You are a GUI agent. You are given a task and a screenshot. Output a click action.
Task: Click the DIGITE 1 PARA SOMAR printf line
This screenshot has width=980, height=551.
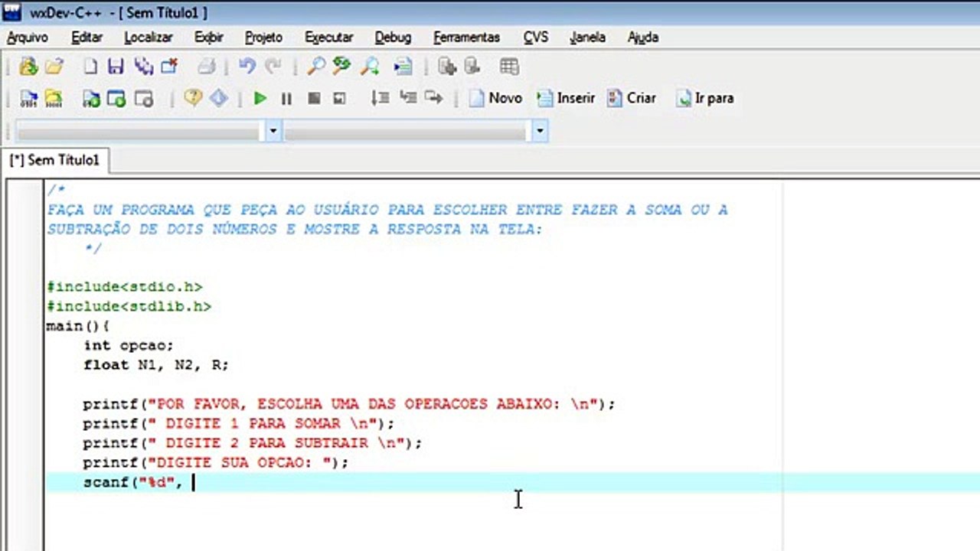click(x=239, y=423)
